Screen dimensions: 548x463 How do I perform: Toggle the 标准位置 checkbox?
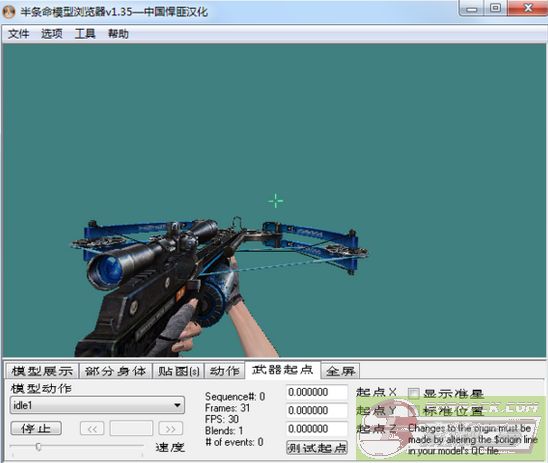click(x=413, y=411)
